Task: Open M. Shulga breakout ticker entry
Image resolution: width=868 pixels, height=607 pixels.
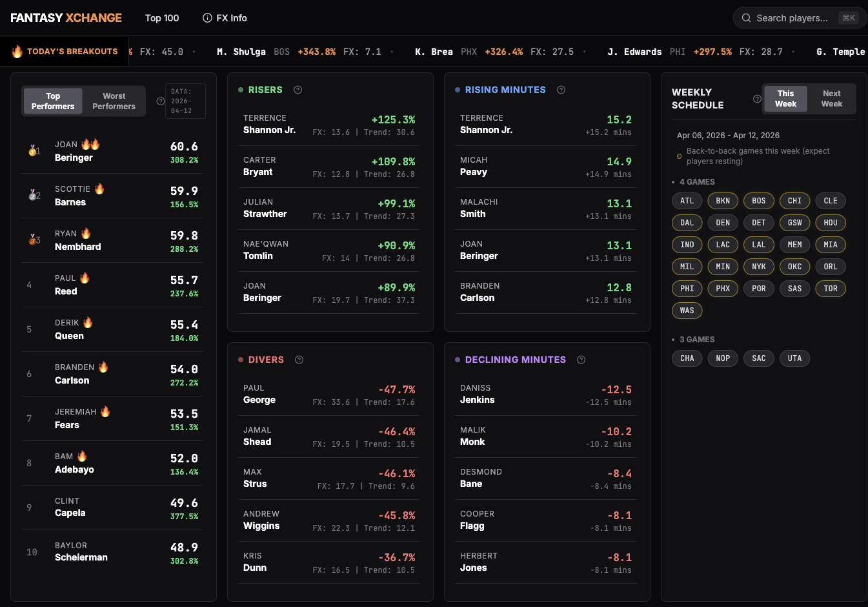Action: tap(299, 52)
